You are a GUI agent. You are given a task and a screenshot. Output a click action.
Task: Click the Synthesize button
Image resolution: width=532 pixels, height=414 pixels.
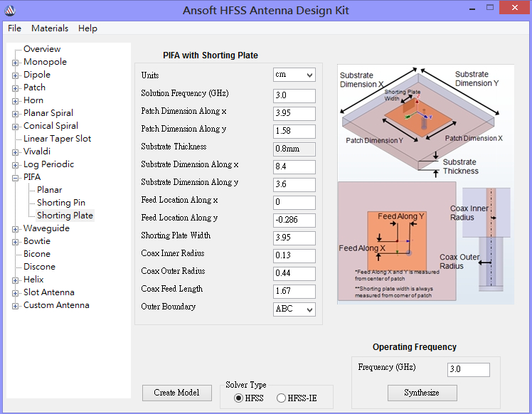point(422,393)
